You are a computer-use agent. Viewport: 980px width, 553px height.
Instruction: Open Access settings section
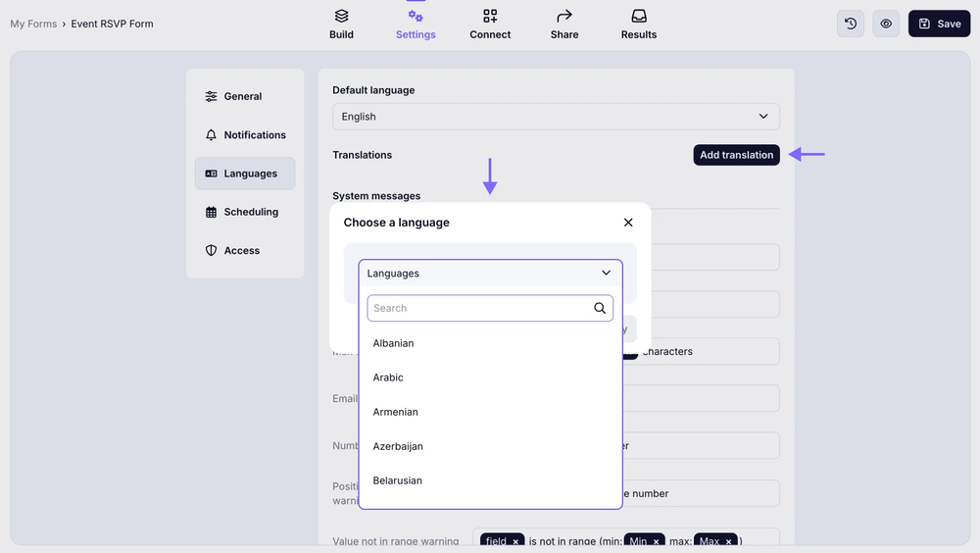tap(241, 250)
